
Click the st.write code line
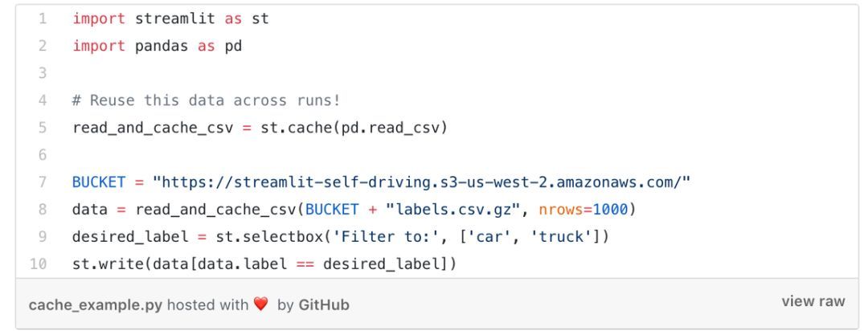click(264, 264)
